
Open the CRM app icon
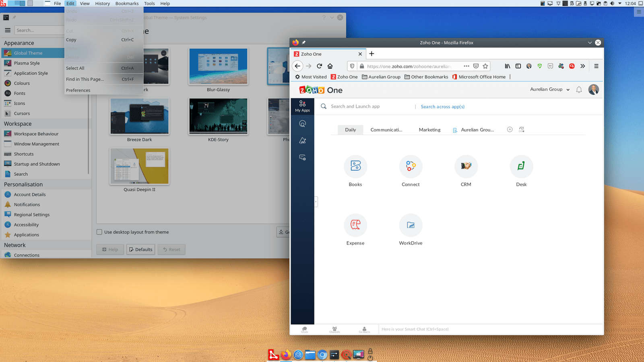pyautogui.click(x=466, y=166)
